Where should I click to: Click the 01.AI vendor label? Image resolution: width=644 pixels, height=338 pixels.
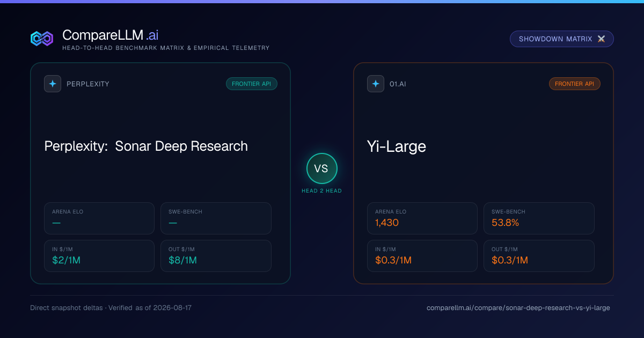[398, 84]
